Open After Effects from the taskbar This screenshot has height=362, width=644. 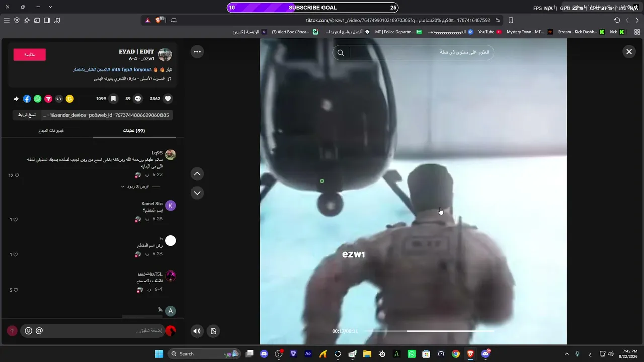308,354
